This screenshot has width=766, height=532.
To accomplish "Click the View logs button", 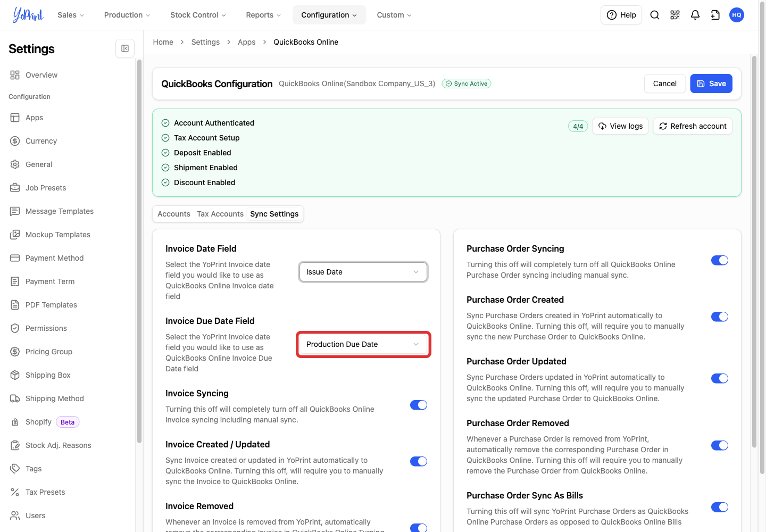I will coord(620,126).
